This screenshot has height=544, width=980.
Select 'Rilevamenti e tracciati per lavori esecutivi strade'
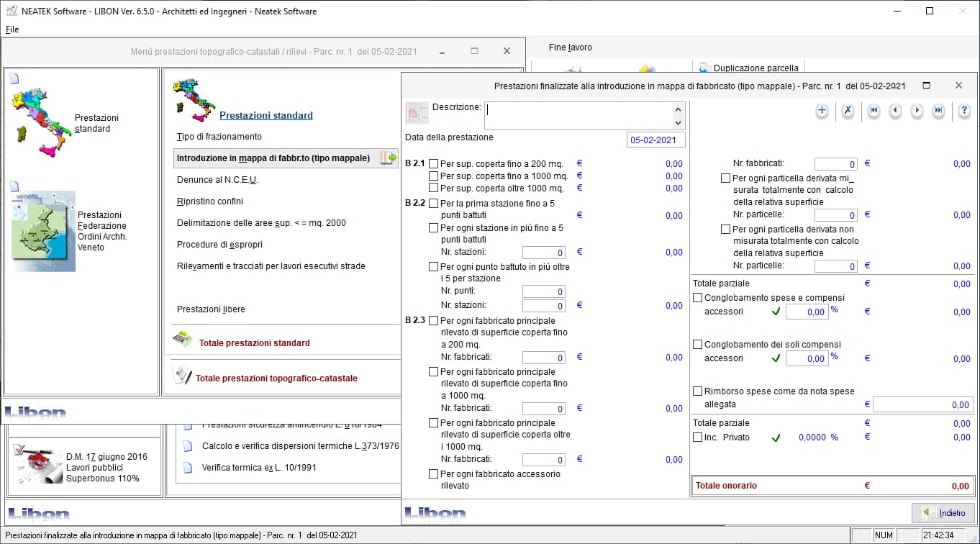pos(271,266)
